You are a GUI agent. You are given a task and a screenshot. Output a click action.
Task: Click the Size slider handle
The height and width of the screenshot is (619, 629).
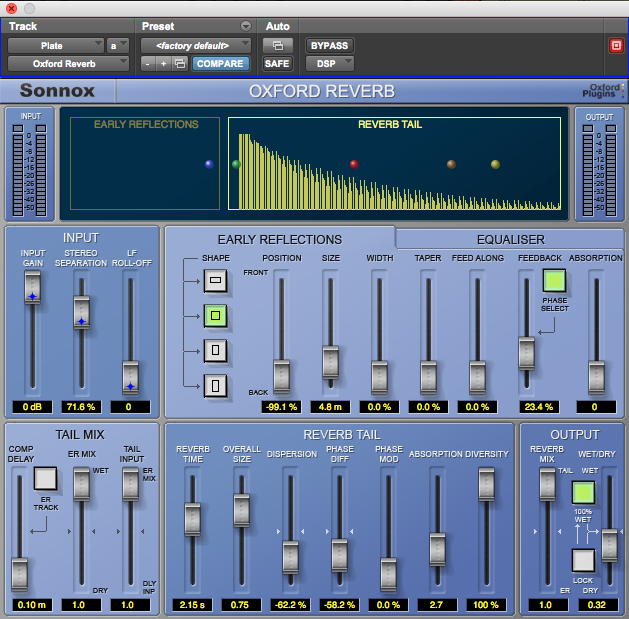point(331,362)
